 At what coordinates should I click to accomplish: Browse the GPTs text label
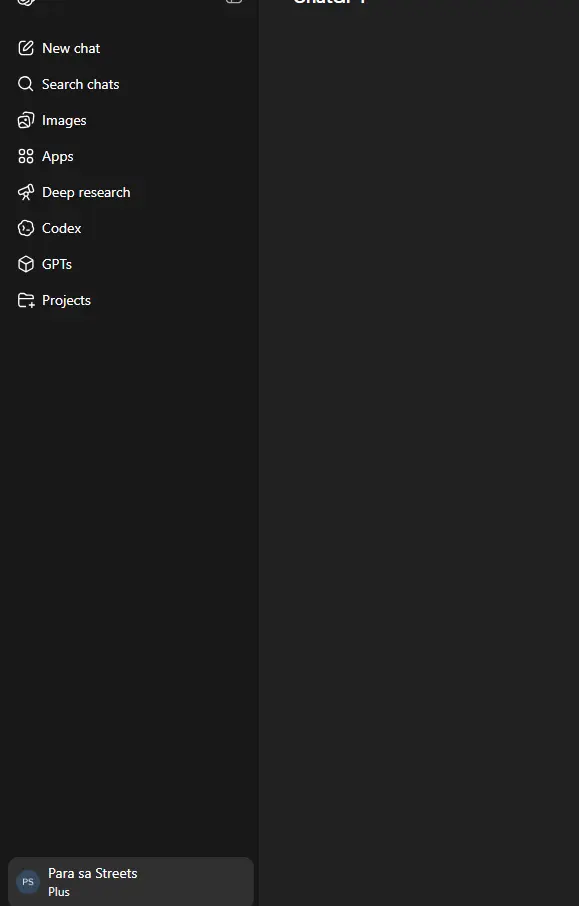click(x=57, y=264)
